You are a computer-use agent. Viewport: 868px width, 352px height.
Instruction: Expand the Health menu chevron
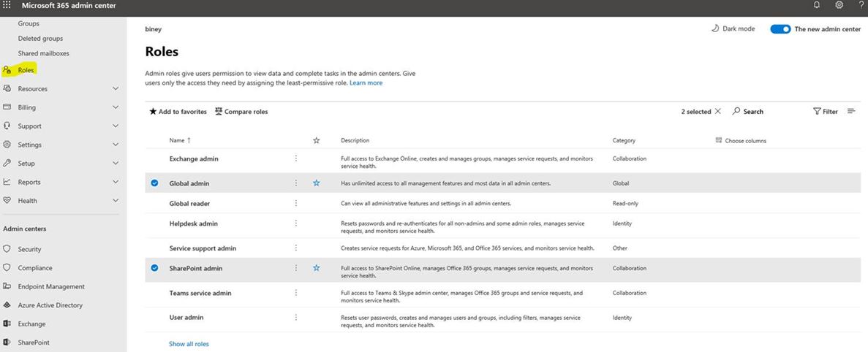(115, 201)
